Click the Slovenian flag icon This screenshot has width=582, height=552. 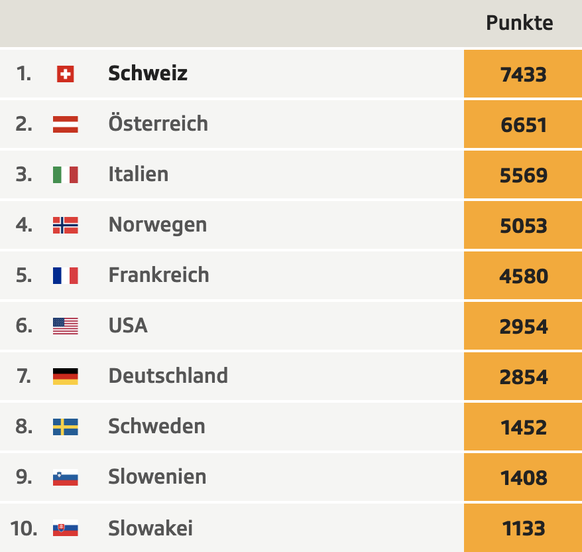pos(65,478)
